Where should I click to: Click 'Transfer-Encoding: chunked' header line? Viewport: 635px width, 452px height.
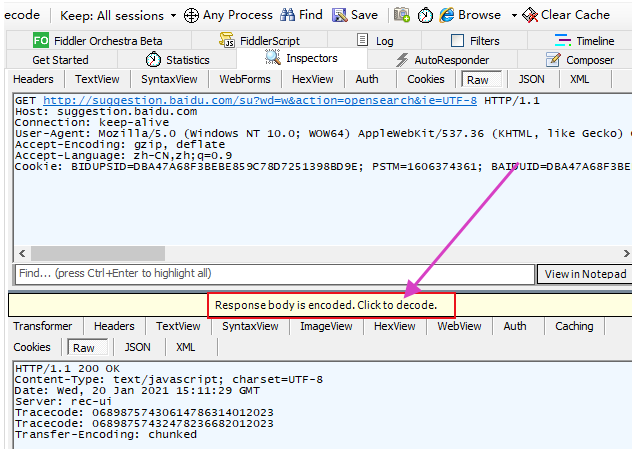(106, 435)
